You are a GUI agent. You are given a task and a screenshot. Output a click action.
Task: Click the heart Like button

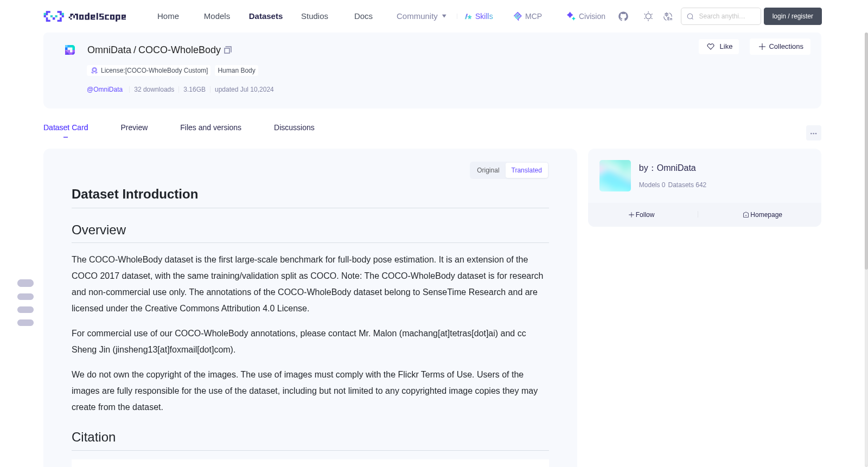point(719,47)
